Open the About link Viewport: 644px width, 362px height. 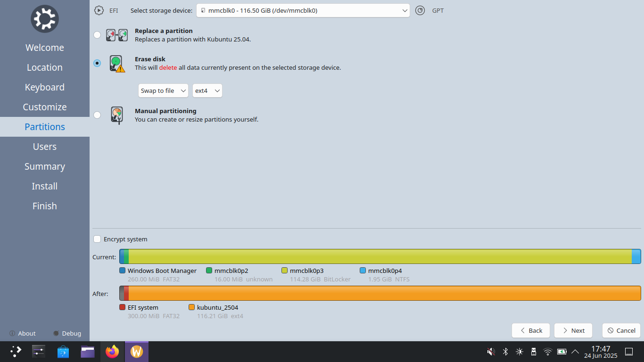[27, 333]
